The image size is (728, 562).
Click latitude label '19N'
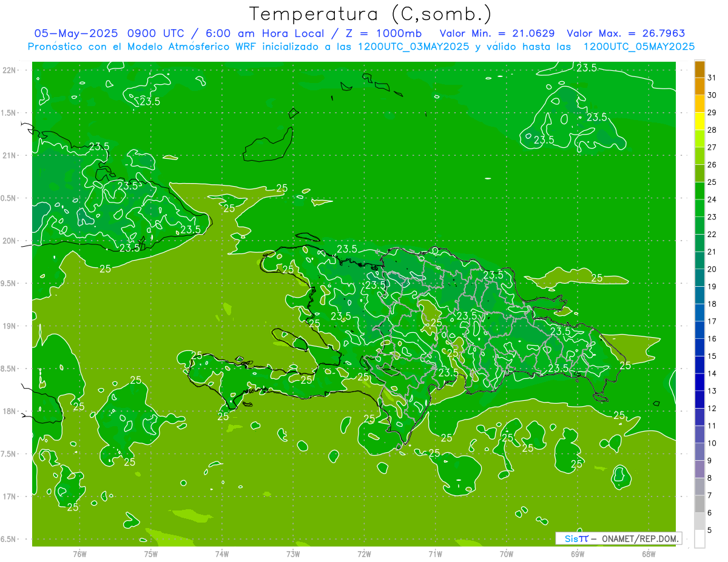(x=8, y=326)
